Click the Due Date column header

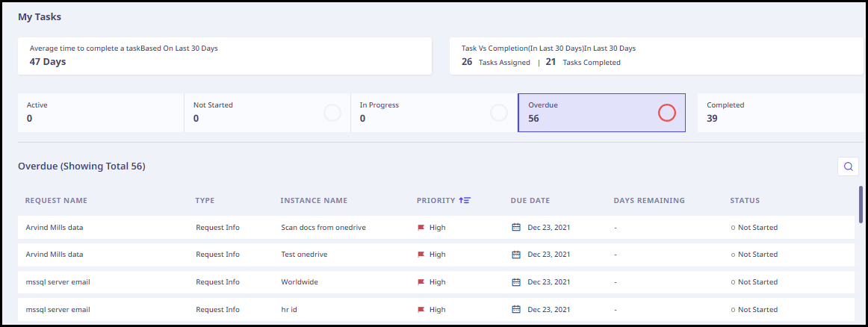tap(530, 200)
